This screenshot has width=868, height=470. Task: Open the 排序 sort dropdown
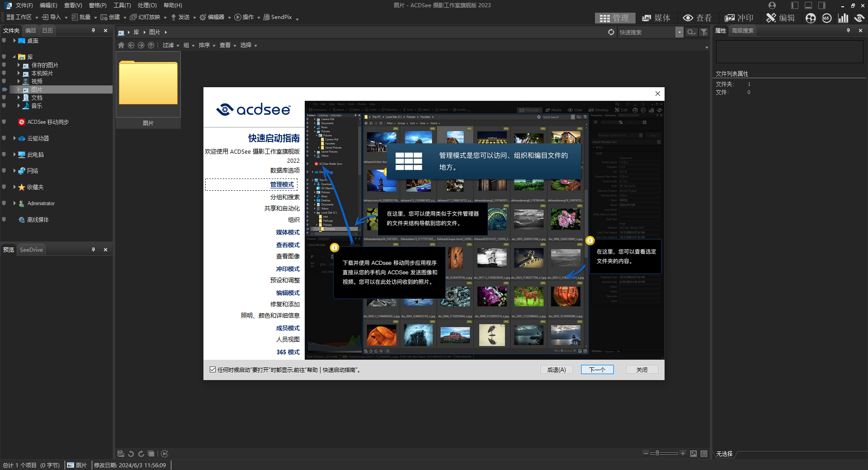[x=207, y=45]
